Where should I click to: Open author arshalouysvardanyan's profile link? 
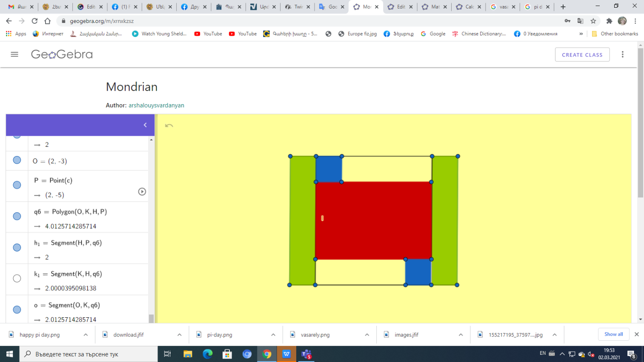point(156,105)
